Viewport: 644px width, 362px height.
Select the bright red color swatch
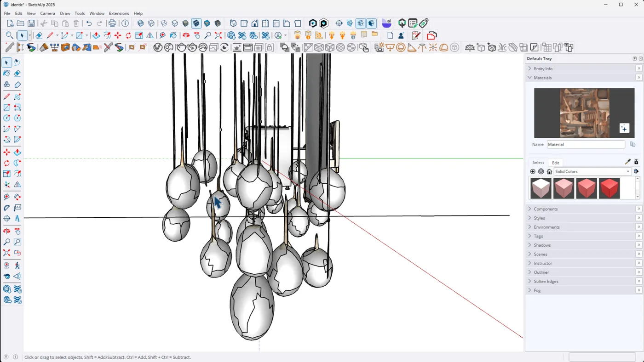click(609, 188)
